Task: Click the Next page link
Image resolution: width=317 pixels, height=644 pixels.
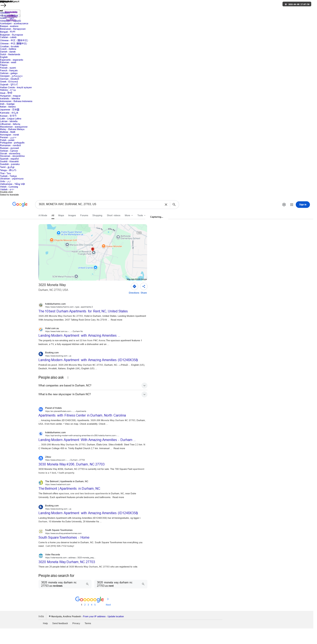Action: 108,605
